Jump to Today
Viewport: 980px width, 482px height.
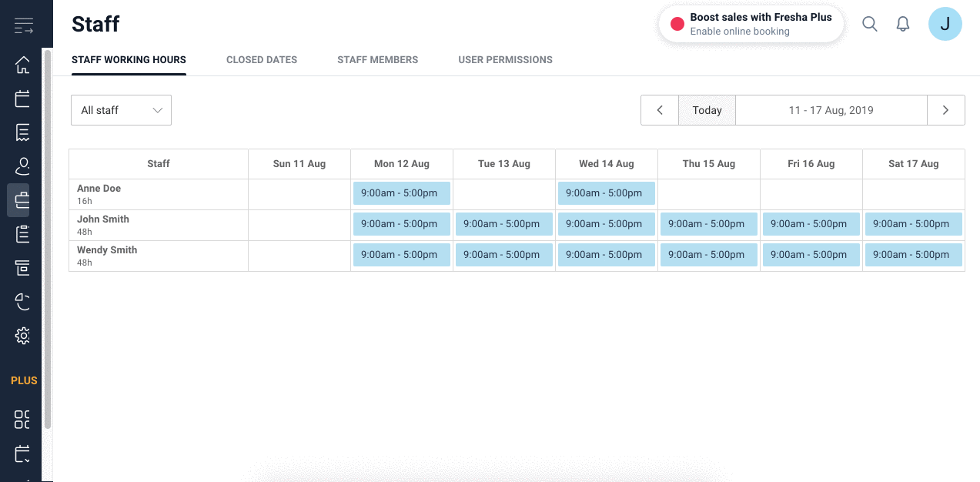pos(707,110)
